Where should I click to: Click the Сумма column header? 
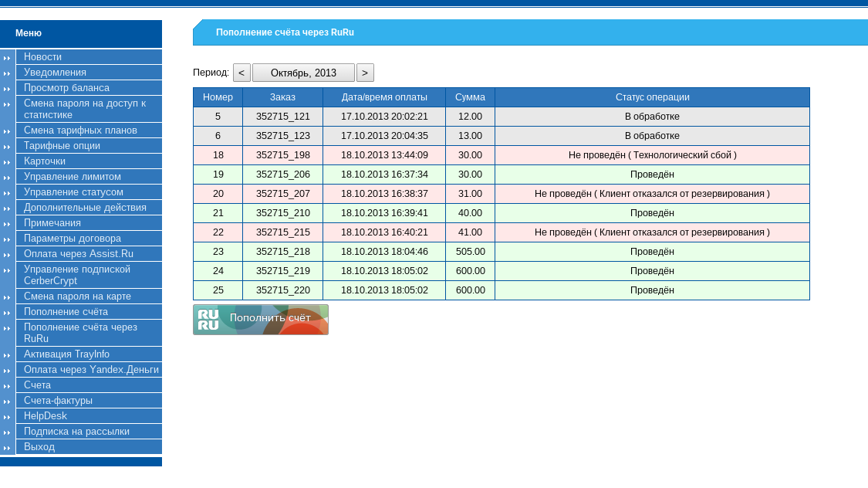click(x=470, y=97)
